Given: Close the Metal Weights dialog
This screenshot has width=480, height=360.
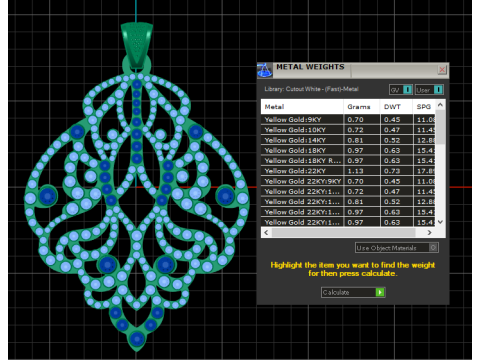Looking at the screenshot, I should click(442, 70).
